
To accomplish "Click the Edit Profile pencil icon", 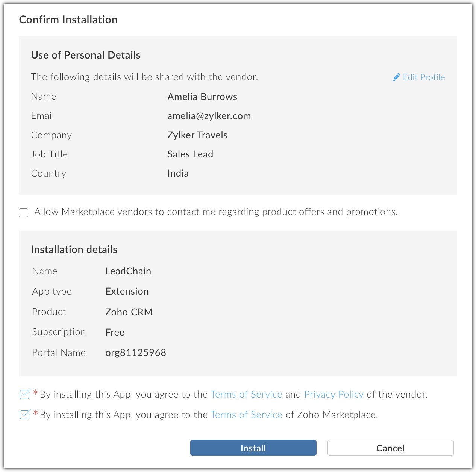I will click(x=396, y=77).
